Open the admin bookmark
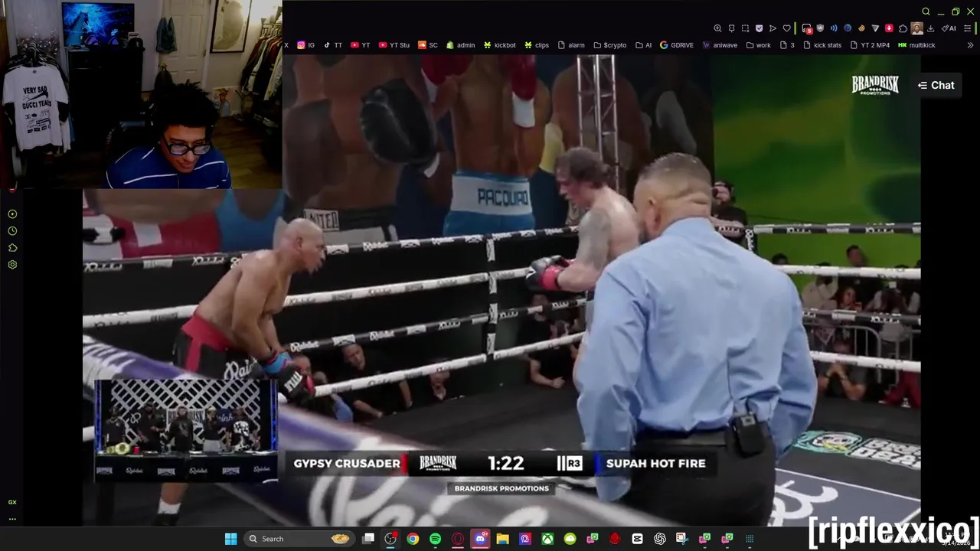 coord(461,45)
